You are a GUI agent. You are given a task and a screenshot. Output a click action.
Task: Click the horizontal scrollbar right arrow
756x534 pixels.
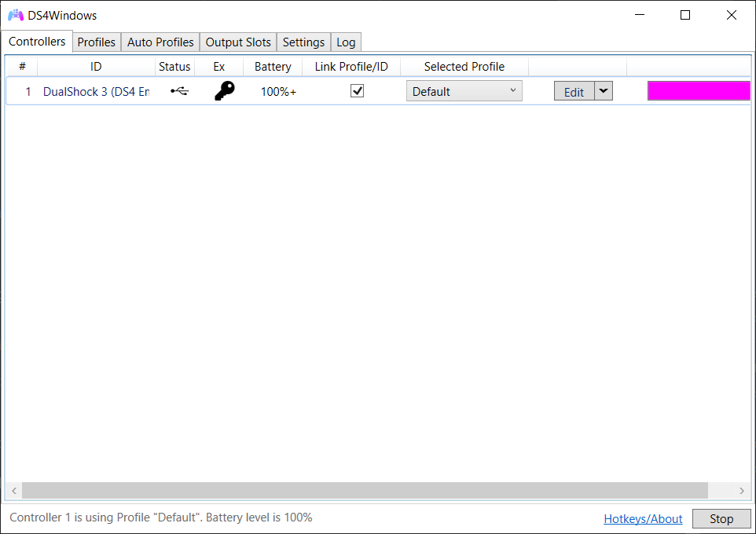click(743, 490)
